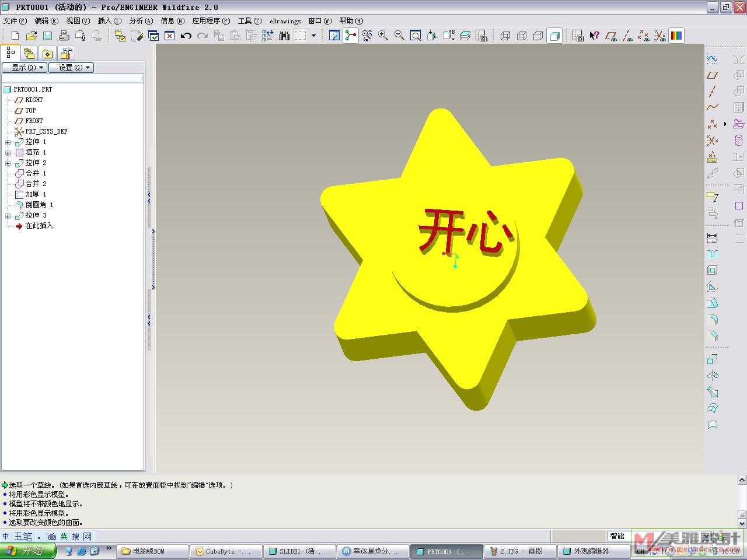Open the 显示 dropdown in model tree
747x560 pixels.
(x=24, y=68)
